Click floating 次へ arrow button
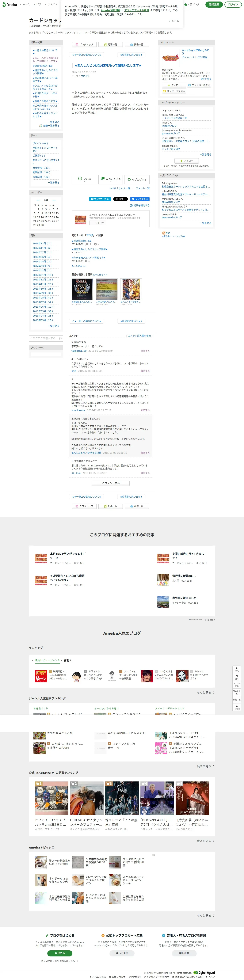This screenshot has height=980, width=244. pos(237,670)
